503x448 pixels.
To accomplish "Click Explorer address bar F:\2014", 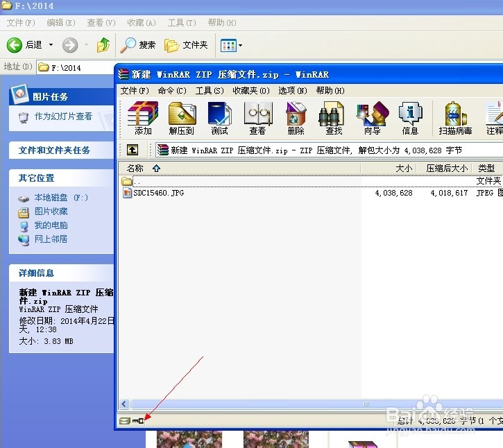I will (x=76, y=67).
